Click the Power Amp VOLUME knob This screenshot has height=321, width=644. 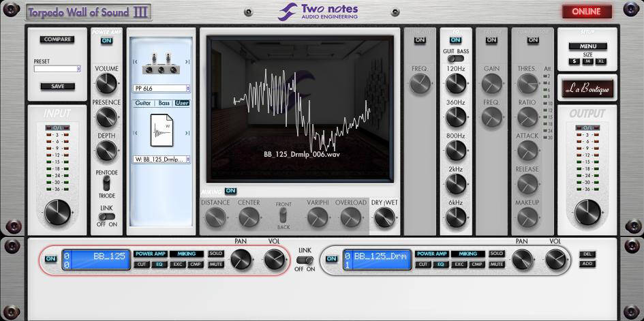pos(106,84)
